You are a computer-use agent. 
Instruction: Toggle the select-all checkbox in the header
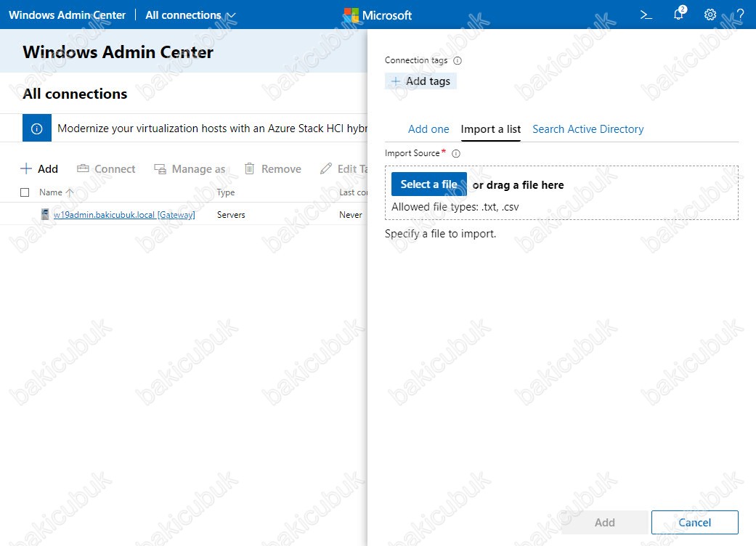(x=25, y=192)
